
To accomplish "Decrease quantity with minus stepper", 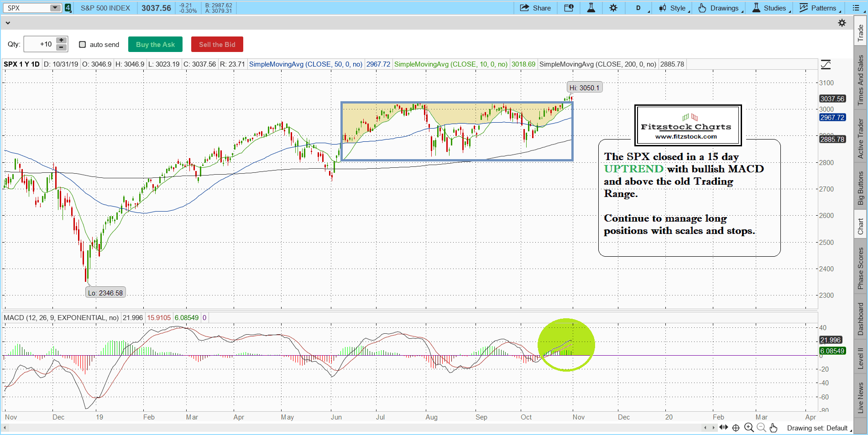I will [x=61, y=47].
